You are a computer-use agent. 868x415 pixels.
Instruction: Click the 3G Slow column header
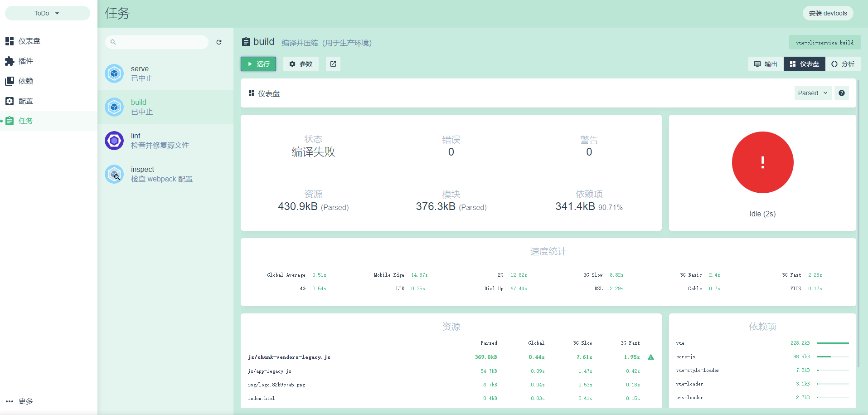[583, 343]
